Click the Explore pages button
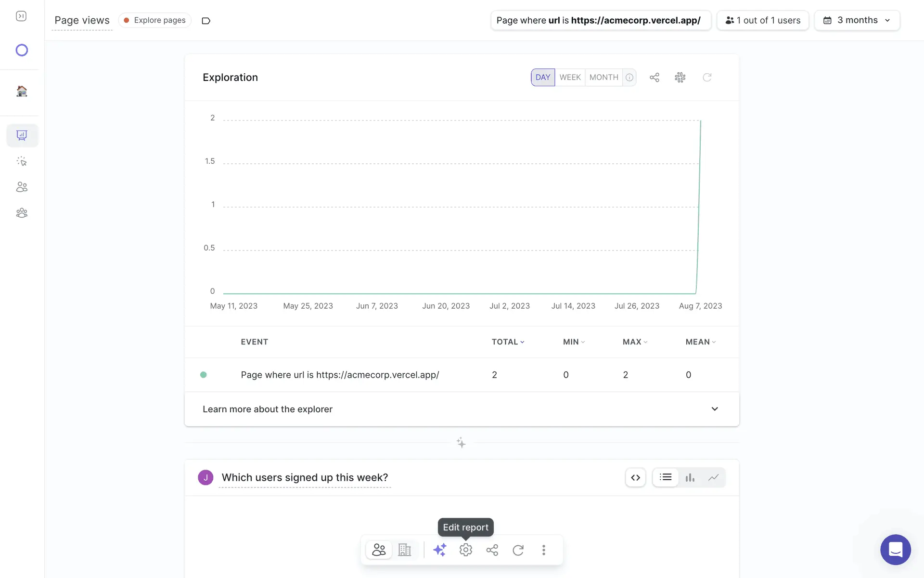 click(155, 20)
